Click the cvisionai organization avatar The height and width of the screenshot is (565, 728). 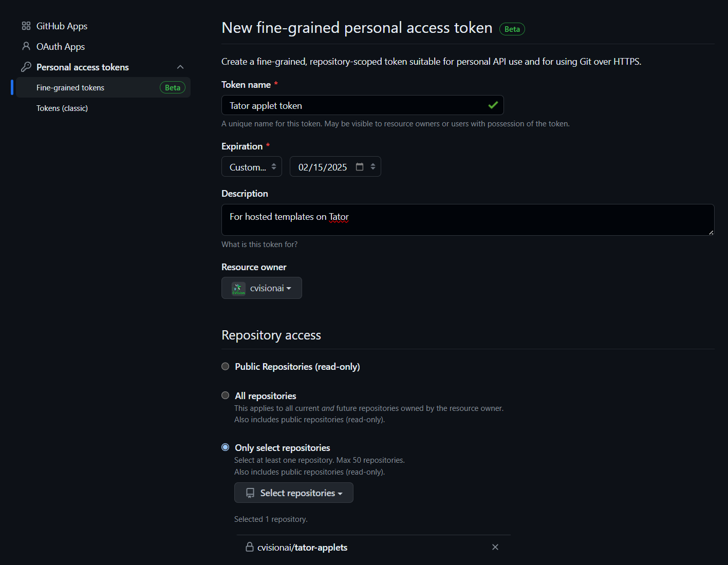pos(238,289)
